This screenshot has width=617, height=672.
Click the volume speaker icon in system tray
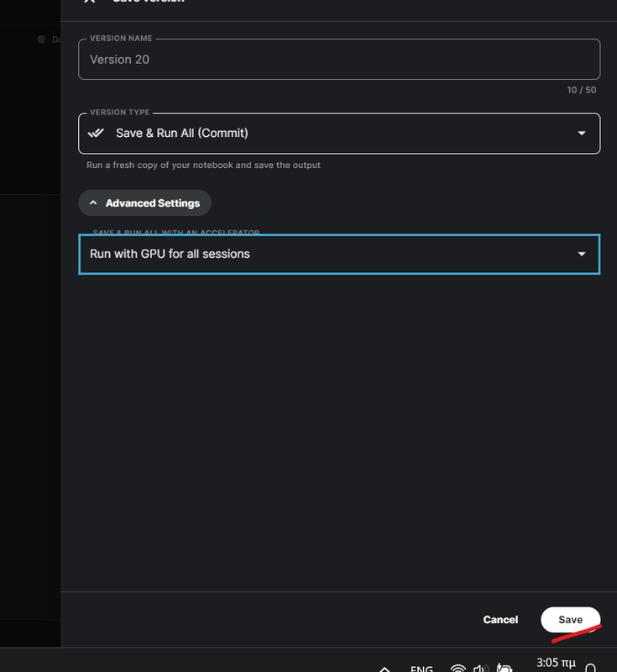point(480,668)
